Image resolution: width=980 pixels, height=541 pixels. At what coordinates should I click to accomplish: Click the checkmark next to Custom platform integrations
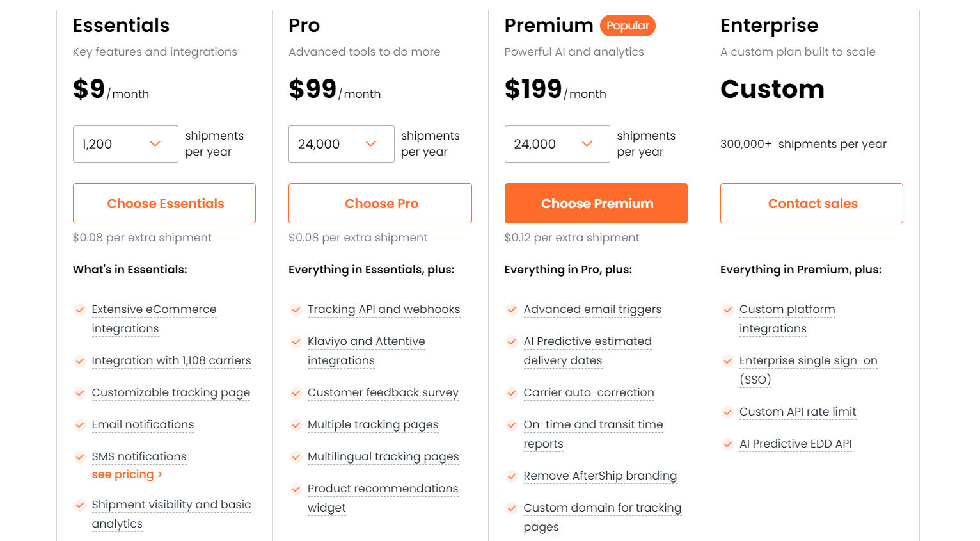click(x=728, y=309)
